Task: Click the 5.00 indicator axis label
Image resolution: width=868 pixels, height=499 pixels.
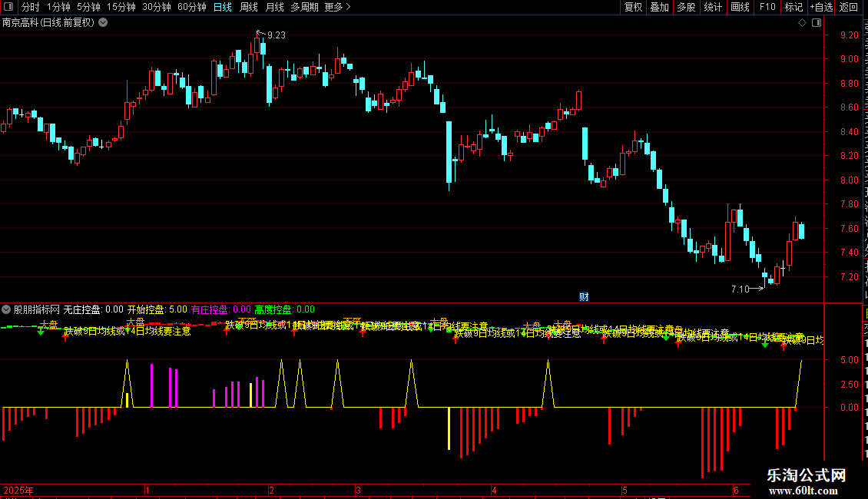Action: tap(849, 359)
